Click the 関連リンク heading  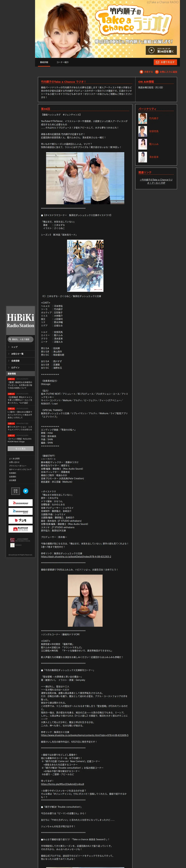145,173
